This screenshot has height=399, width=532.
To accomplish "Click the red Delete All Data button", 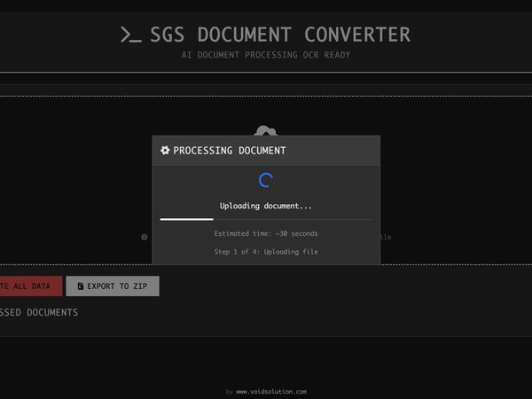I will pos(31,286).
